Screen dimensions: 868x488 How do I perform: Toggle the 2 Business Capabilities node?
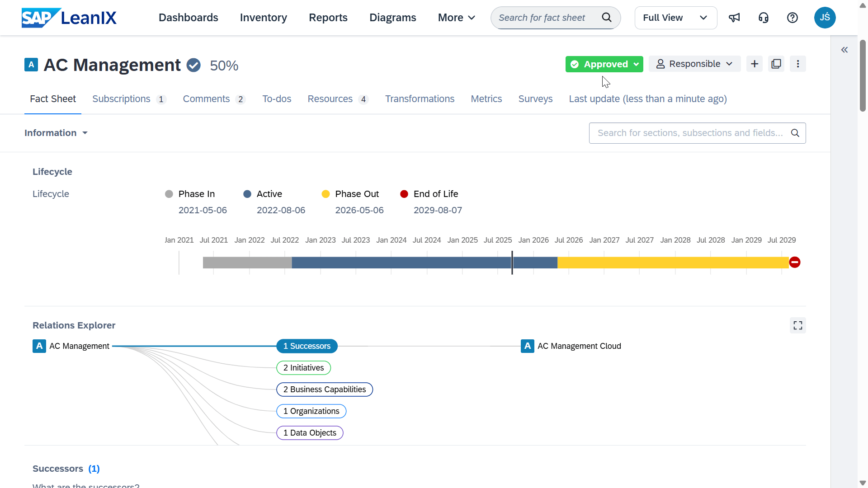pyautogui.click(x=325, y=389)
